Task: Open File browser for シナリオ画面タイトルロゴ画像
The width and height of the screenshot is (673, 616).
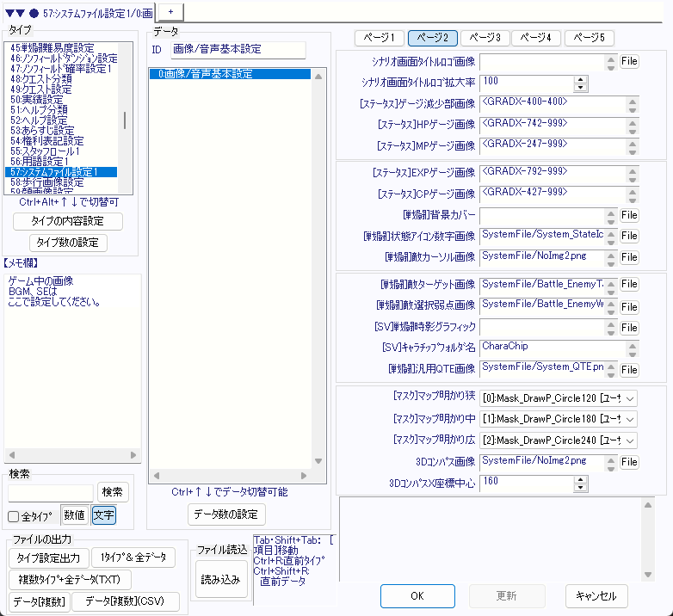Action: [629, 61]
